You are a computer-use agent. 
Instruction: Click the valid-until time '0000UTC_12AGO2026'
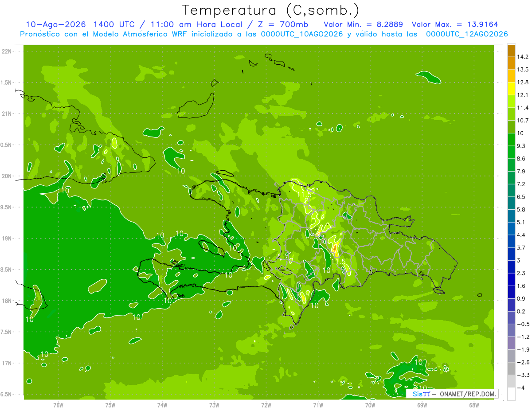(x=467, y=34)
